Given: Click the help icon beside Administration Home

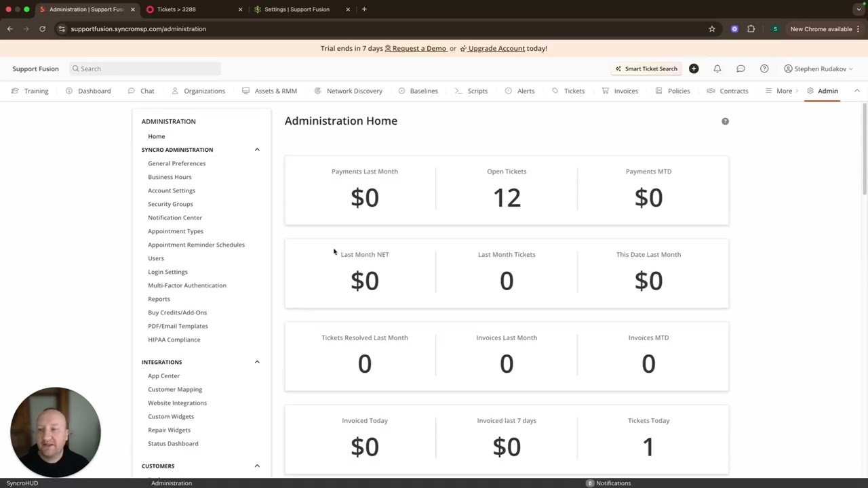Looking at the screenshot, I should click(x=725, y=121).
